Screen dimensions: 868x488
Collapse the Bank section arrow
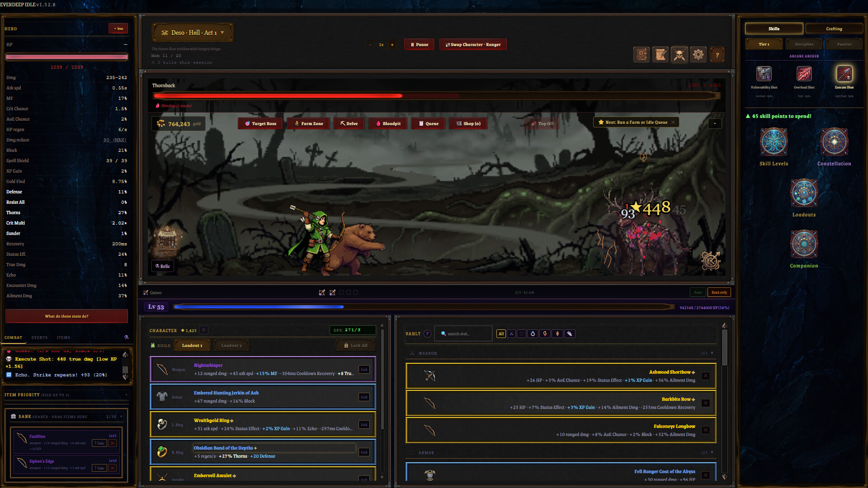[x=121, y=417]
